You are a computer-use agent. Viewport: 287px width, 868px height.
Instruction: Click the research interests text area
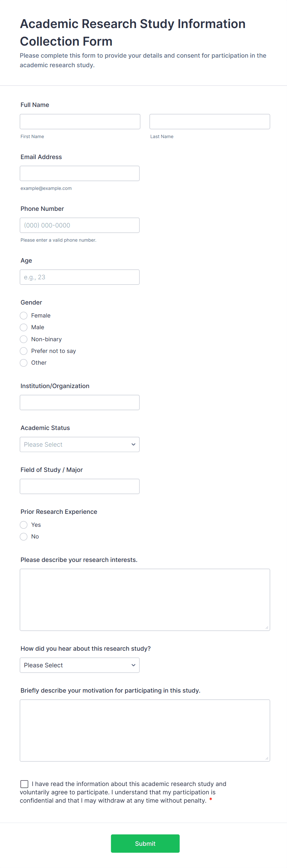(145, 600)
